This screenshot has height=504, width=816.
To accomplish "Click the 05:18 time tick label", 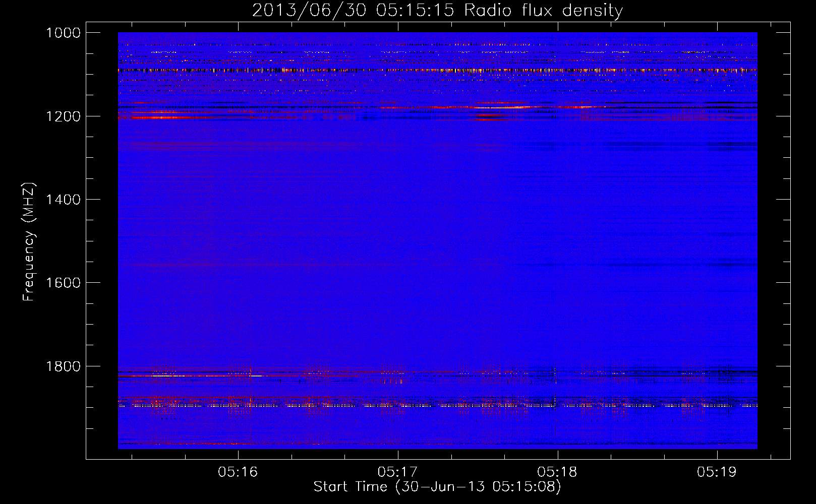I will [557, 472].
